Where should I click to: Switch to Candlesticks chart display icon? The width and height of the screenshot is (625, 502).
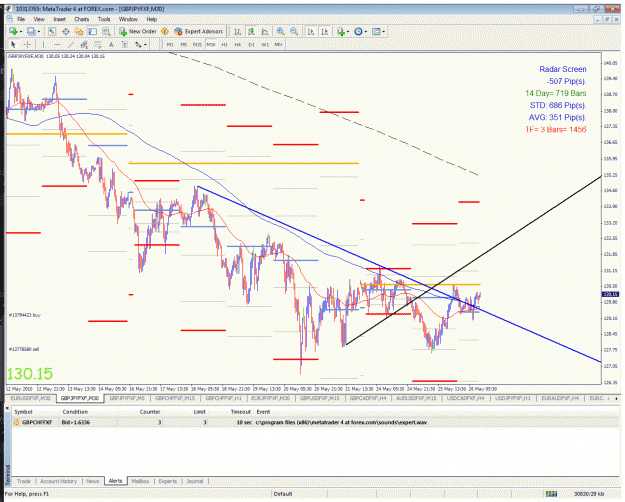pyautogui.click(x=251, y=31)
